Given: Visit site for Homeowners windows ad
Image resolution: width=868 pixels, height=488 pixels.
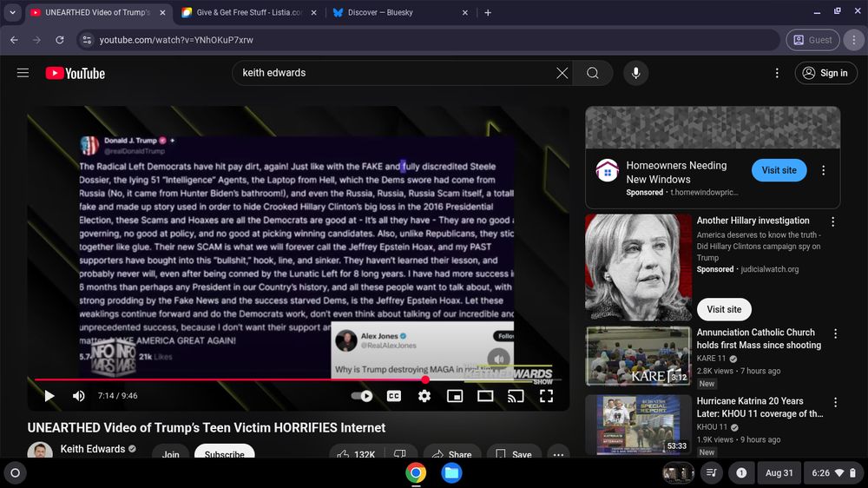Looking at the screenshot, I should click(x=779, y=170).
